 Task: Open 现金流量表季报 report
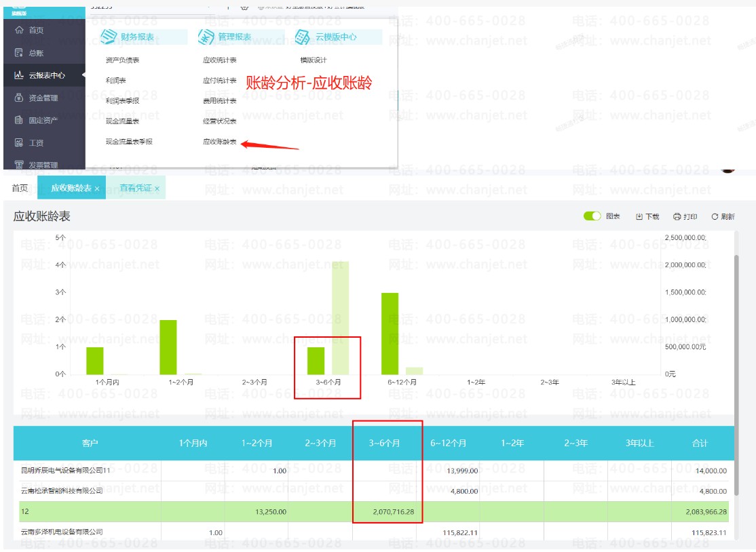click(x=129, y=142)
